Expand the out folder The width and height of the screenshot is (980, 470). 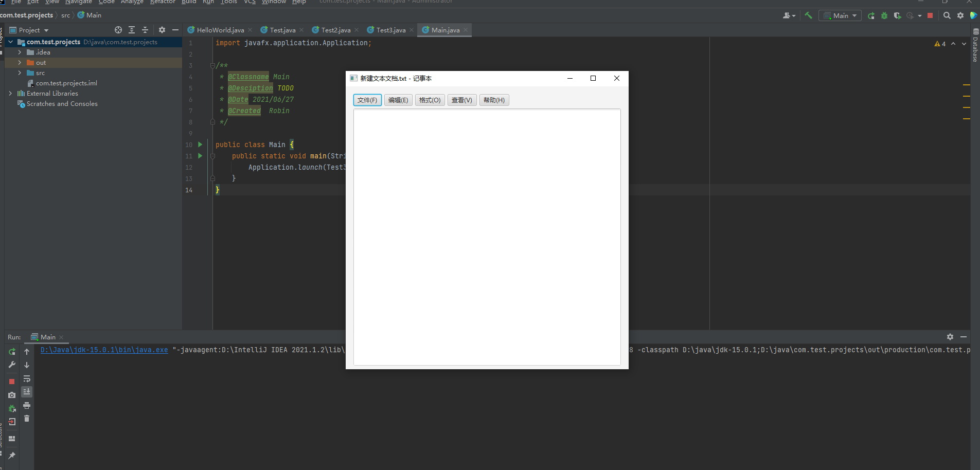pos(20,63)
